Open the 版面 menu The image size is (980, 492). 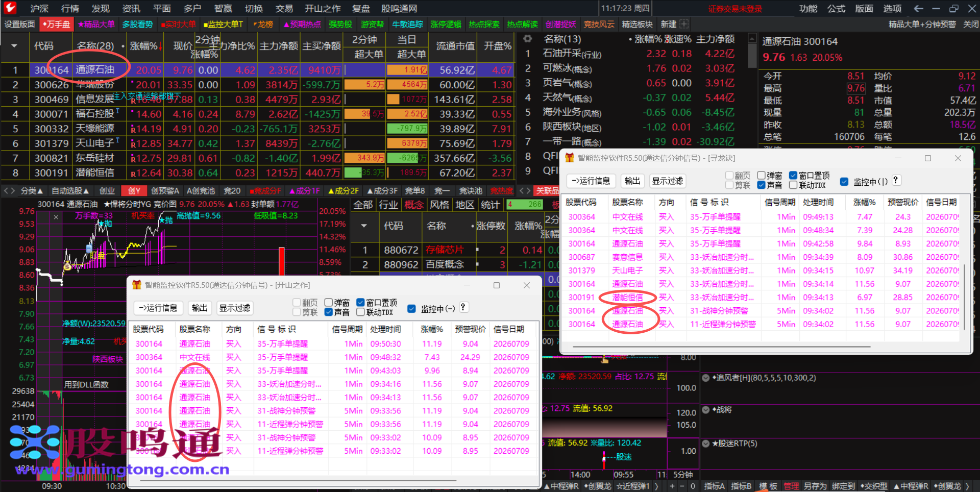tap(864, 8)
